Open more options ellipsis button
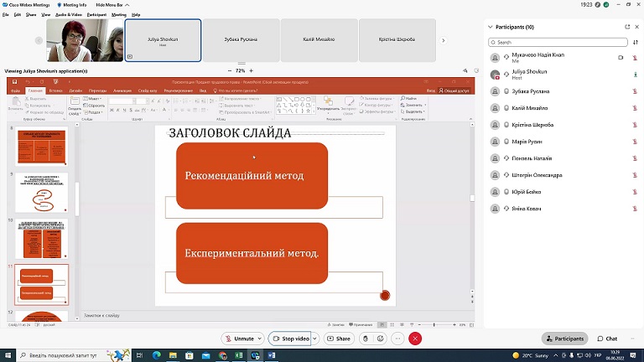 [x=397, y=339]
